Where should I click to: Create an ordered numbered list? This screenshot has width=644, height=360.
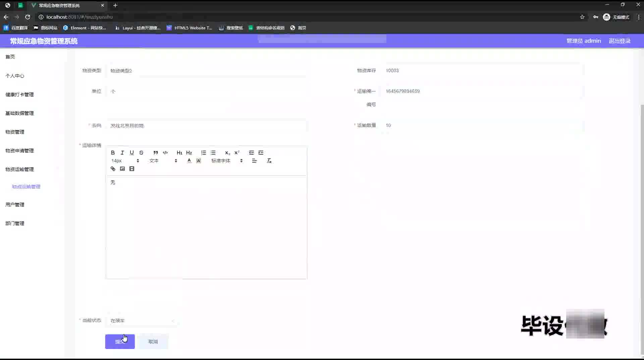coord(204,152)
